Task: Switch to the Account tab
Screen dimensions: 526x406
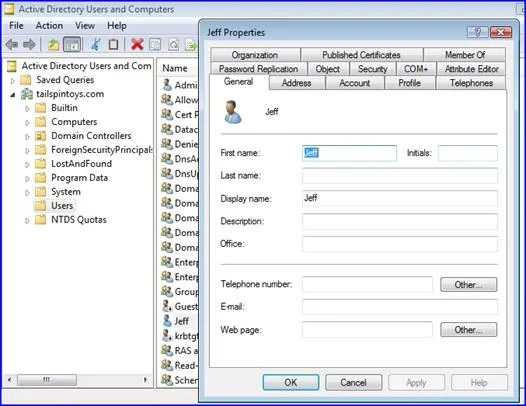Action: click(355, 83)
